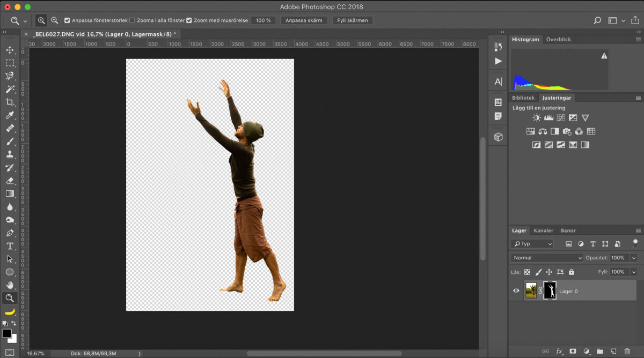644x358 pixels.
Task: Click the 100 % zoom button
Action: pyautogui.click(x=264, y=20)
